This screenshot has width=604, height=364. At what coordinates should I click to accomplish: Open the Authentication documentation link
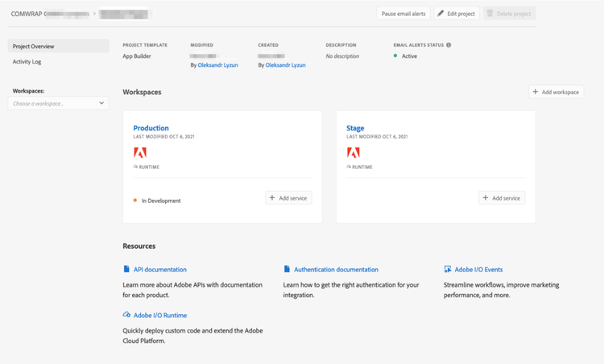click(336, 269)
